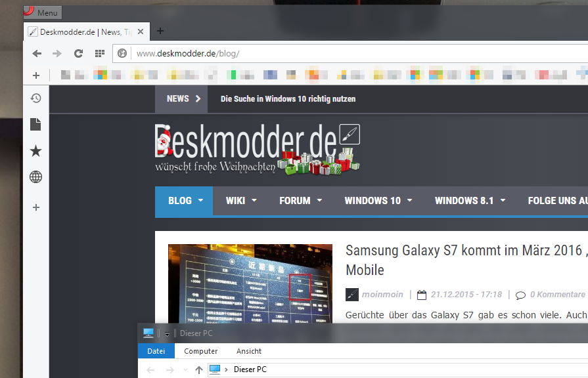Expand the chevron before 'Dieser PC' breadcrumb
Screen dimensions: 588x378
pyautogui.click(x=226, y=369)
